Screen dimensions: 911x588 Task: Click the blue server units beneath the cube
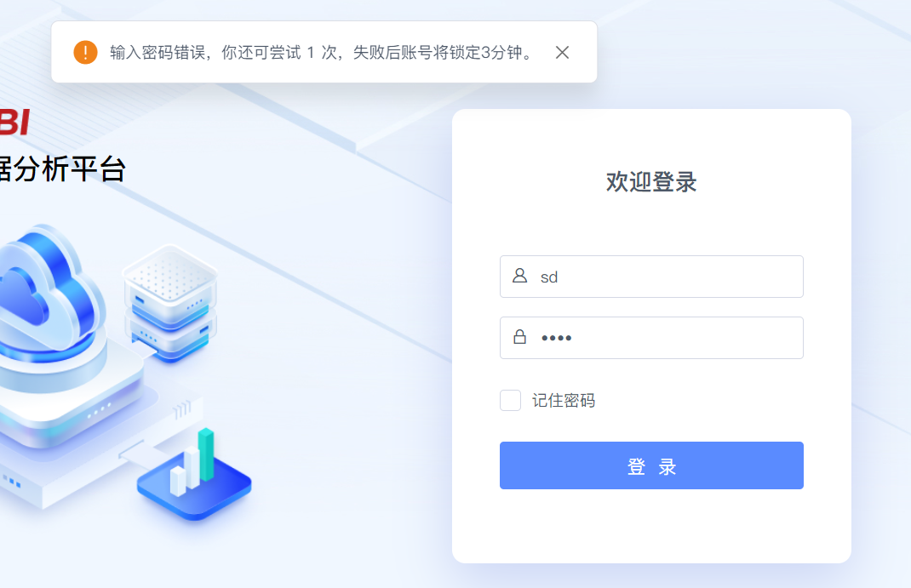coord(169,337)
